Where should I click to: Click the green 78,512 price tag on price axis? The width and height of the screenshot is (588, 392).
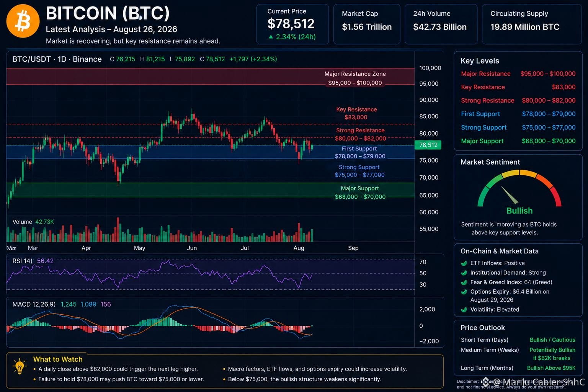click(428, 145)
